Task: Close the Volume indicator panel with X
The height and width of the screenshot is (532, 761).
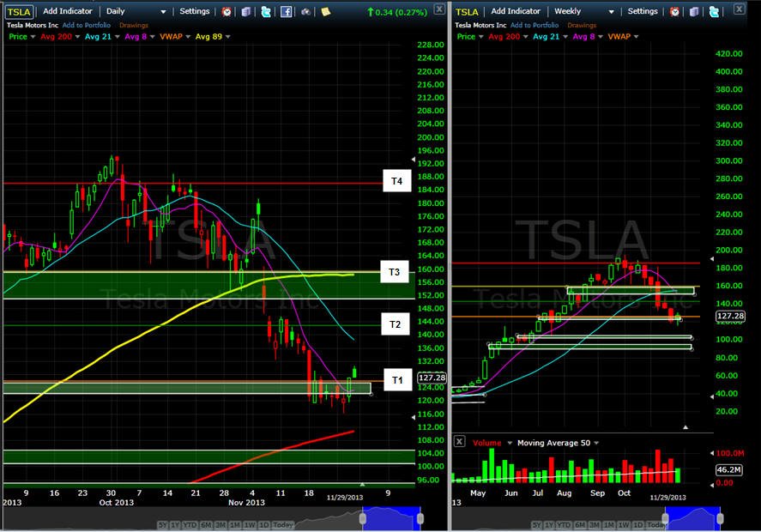Action: (459, 441)
